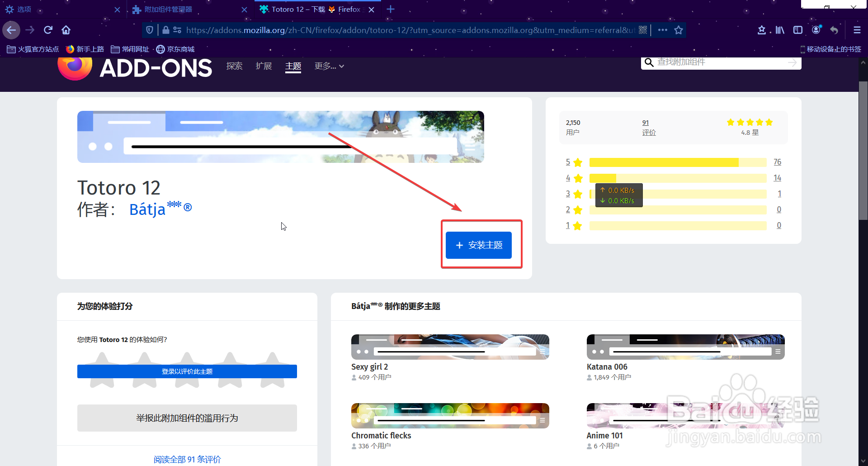Switch to the 选项 tab
The image size is (868, 466).
[63, 10]
